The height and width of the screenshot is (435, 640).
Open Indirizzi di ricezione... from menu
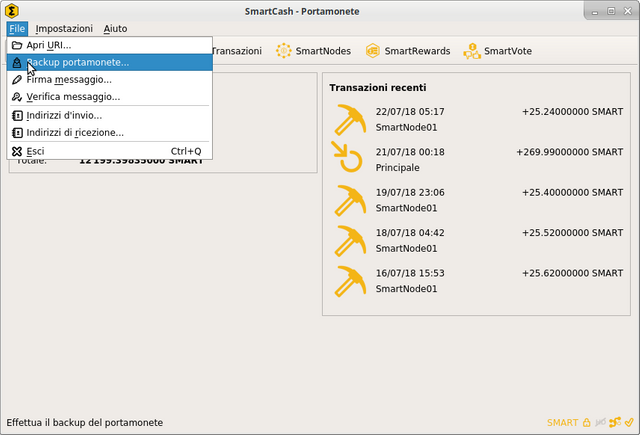(x=109, y=133)
